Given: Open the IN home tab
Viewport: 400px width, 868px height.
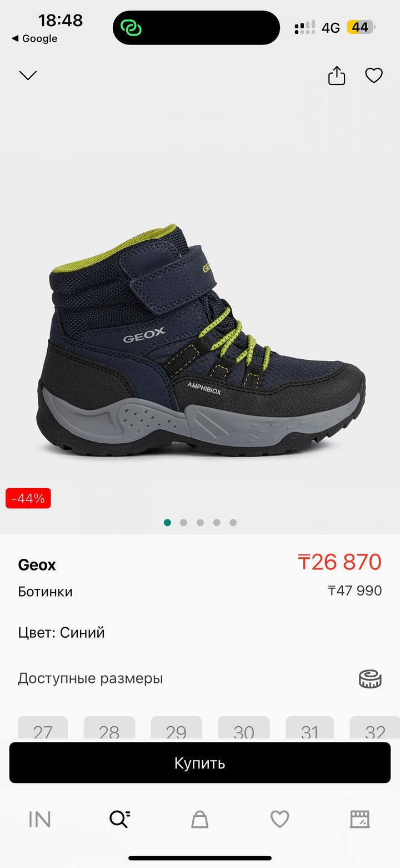Looking at the screenshot, I should coord(39,819).
